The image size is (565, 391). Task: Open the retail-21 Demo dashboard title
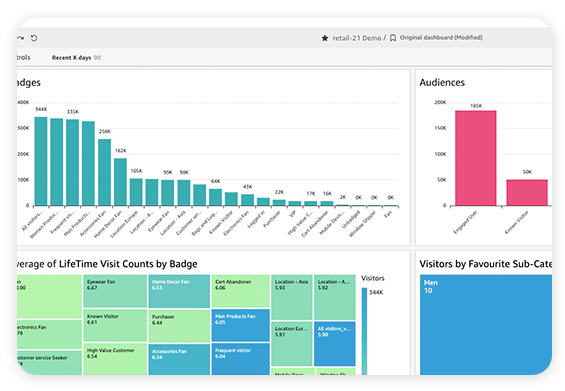coord(356,38)
